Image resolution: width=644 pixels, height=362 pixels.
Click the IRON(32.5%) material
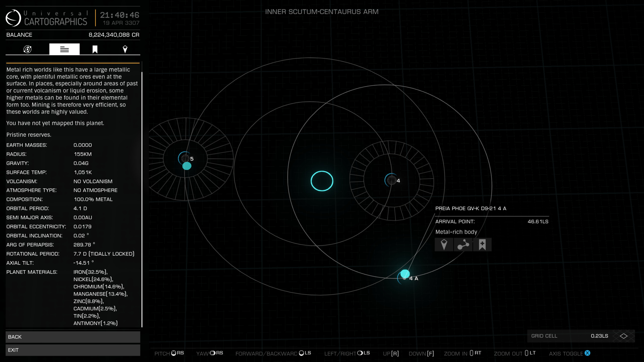pos(91,272)
